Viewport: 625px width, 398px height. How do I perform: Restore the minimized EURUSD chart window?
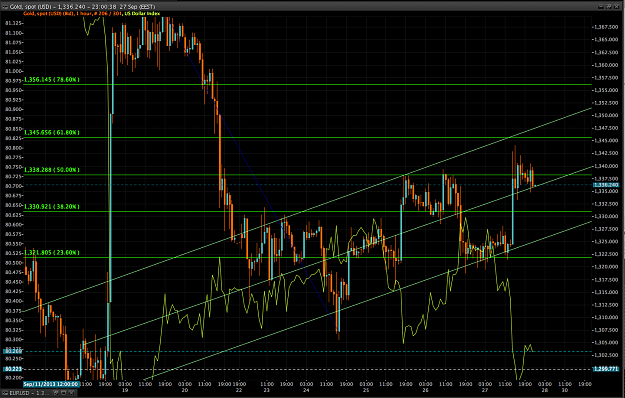(x=56, y=393)
